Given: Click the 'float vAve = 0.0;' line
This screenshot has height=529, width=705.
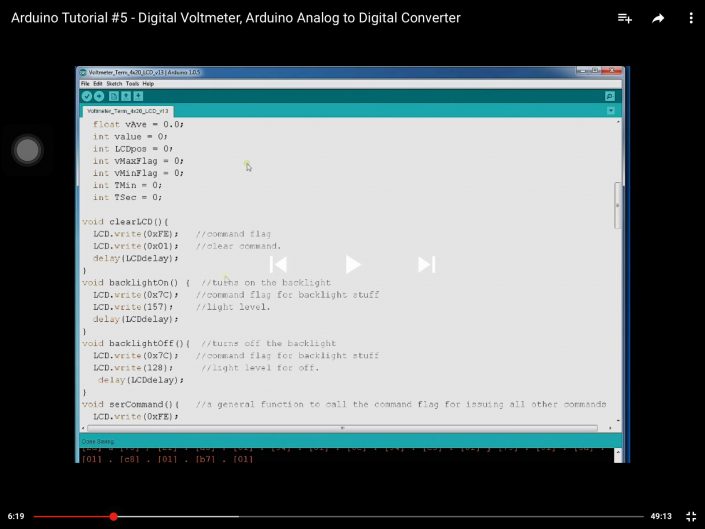Looking at the screenshot, I should 138,124.
